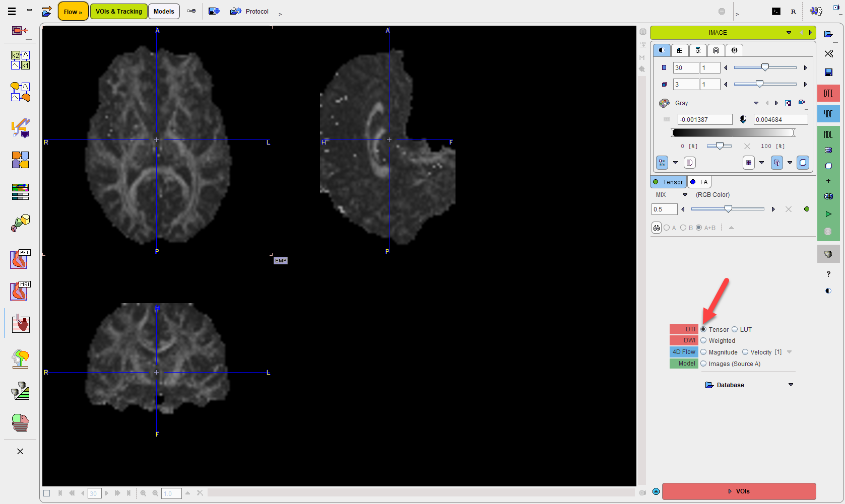Click the DTI button in right sidebar

click(828, 93)
